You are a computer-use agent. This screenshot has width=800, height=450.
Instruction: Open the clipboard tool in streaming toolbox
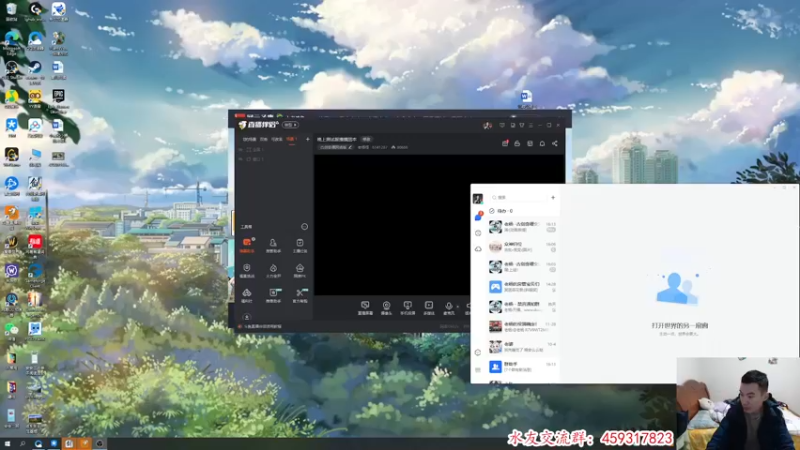tap(299, 245)
